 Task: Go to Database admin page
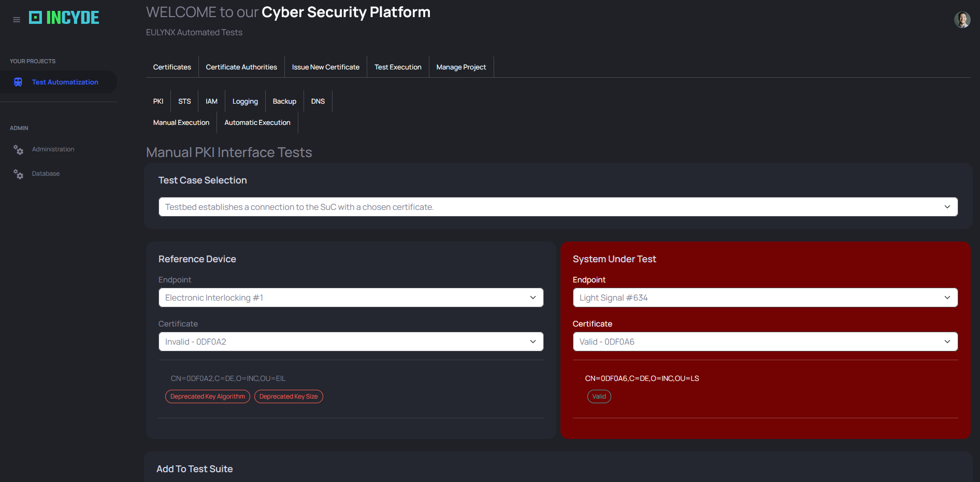[46, 174]
